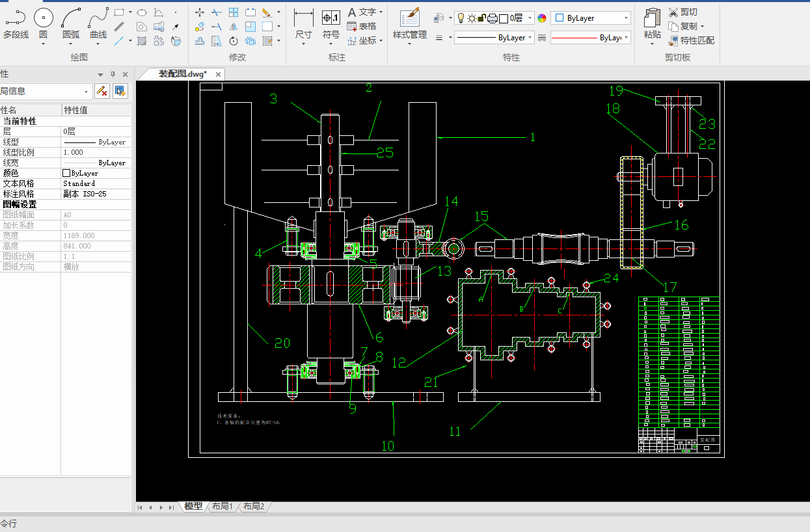Toggle the quick select button in properties panel
810x532 pixels.
(120, 91)
